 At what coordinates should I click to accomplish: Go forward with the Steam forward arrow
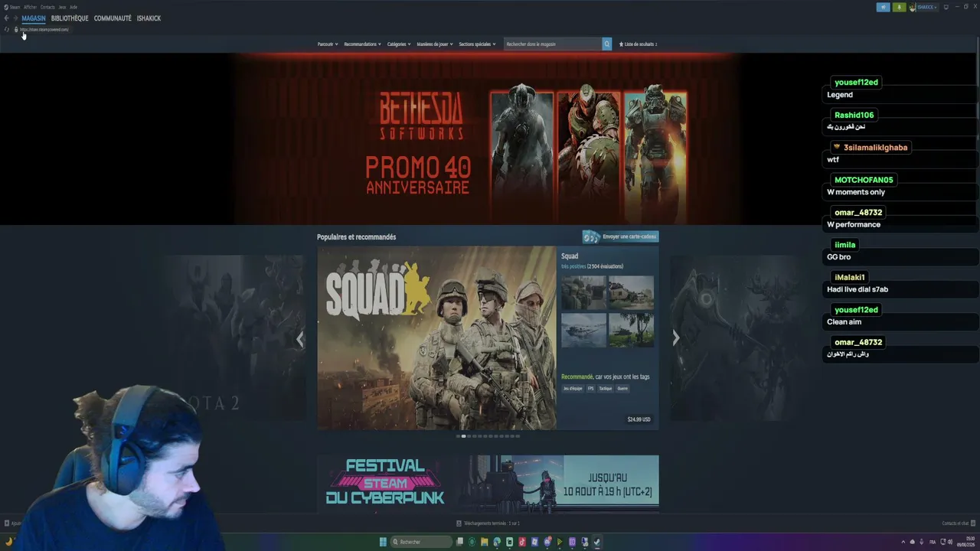15,18
